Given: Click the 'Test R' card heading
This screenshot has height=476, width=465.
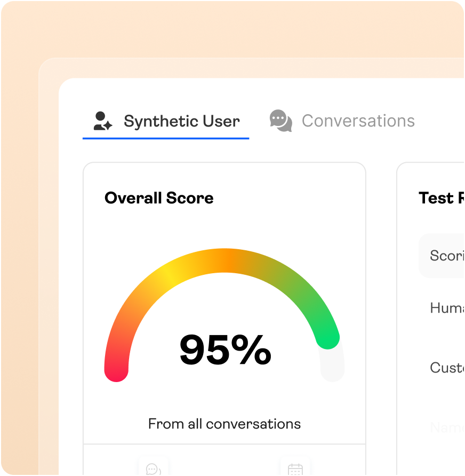Looking at the screenshot, I should coord(442,198).
